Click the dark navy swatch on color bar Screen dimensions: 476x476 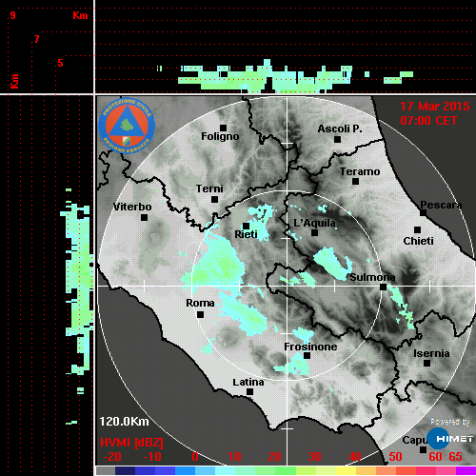[x=125, y=471]
